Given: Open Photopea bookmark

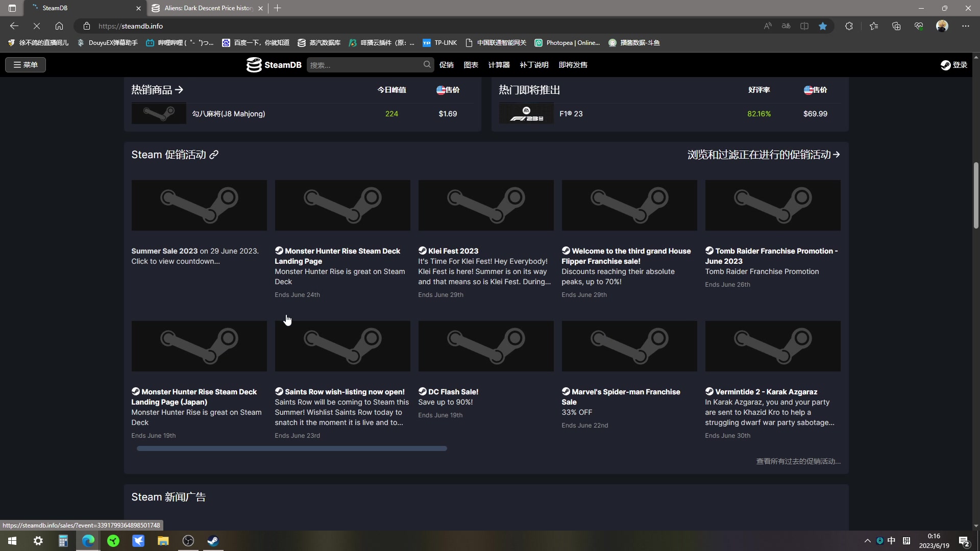Looking at the screenshot, I should [567, 43].
